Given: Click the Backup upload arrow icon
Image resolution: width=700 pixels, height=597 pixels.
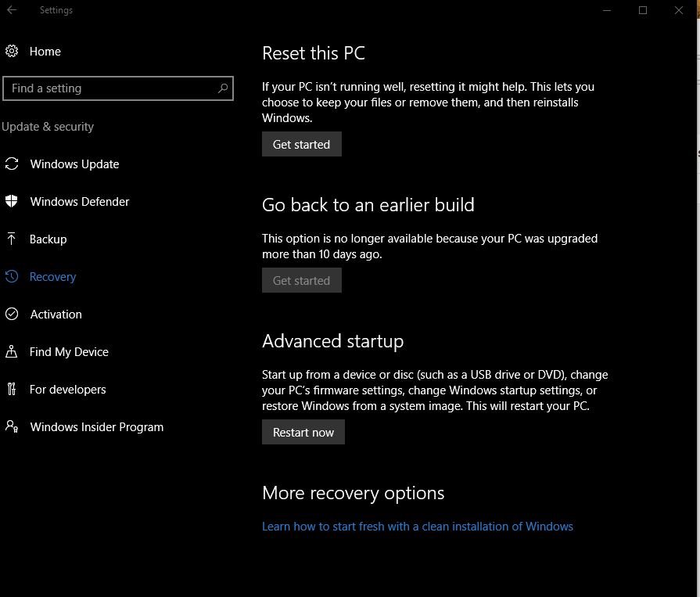Looking at the screenshot, I should 12,239.
